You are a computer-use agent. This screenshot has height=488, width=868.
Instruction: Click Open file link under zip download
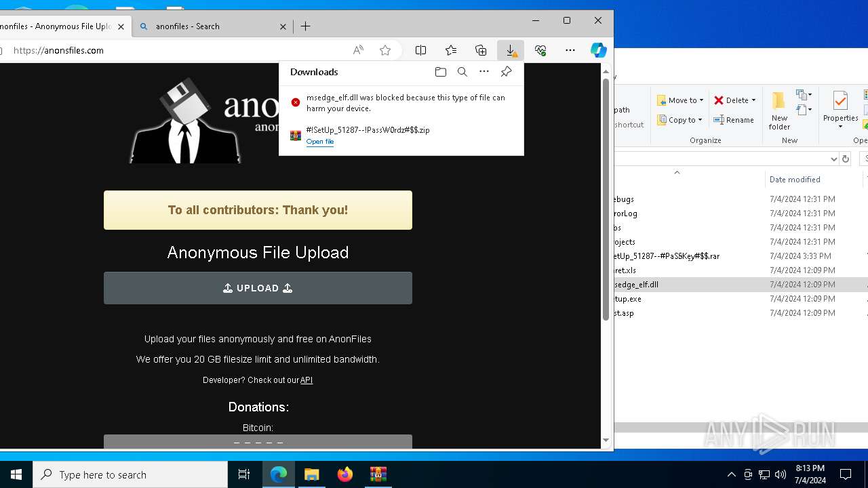point(320,142)
